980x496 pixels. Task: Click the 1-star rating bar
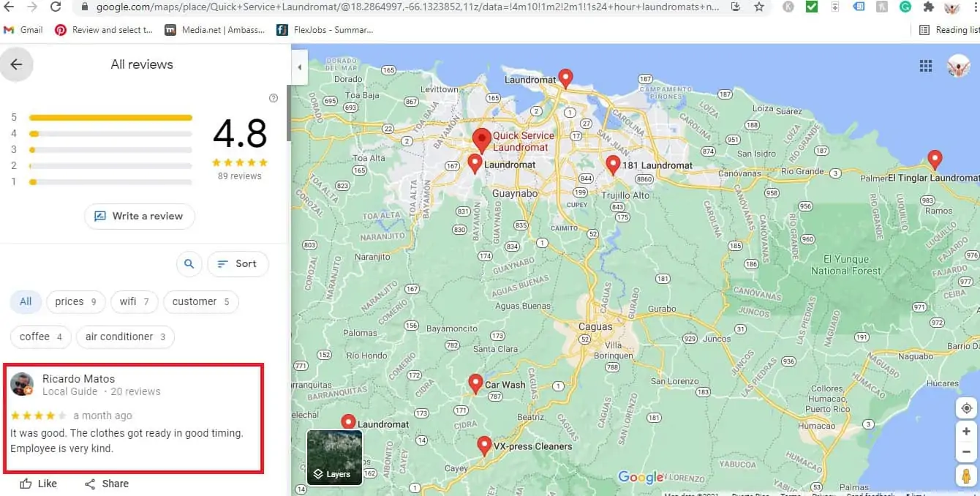point(110,182)
